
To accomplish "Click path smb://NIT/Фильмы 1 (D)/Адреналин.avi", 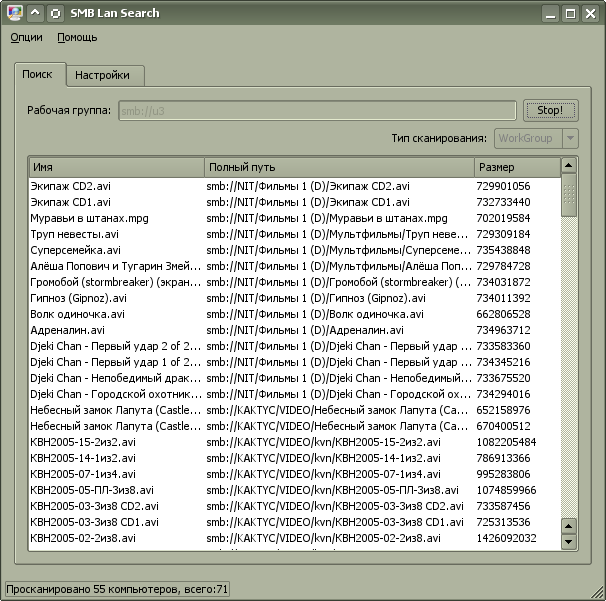I will (305, 330).
